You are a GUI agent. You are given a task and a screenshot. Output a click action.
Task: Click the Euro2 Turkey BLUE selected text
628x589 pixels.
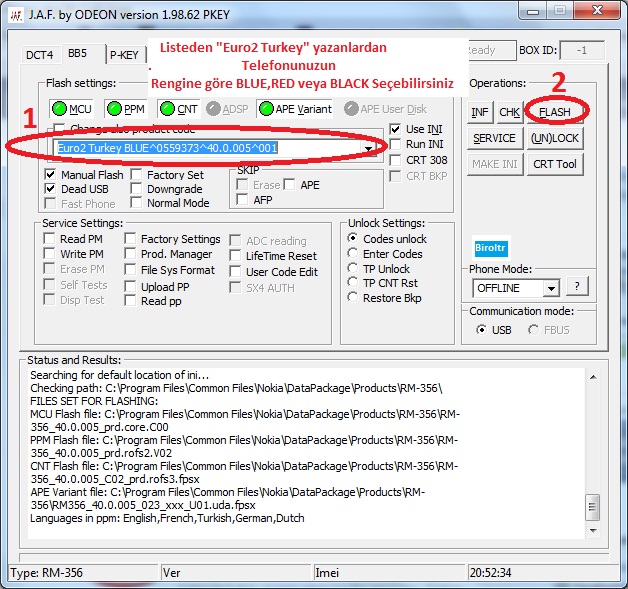167,148
